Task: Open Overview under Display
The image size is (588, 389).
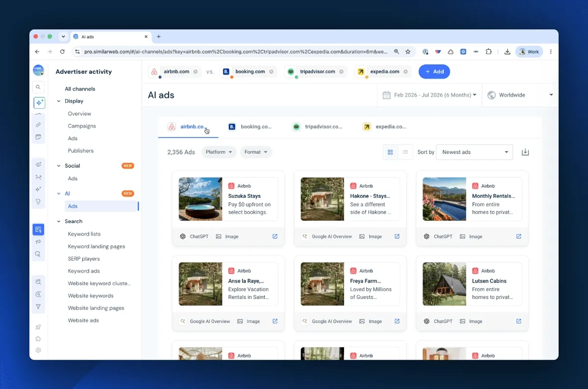Action: [79, 114]
